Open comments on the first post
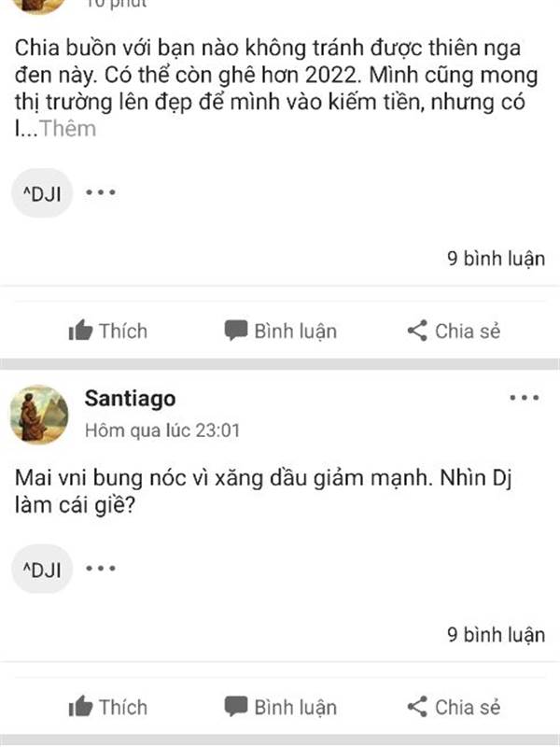The width and height of the screenshot is (560, 747). pos(281,331)
